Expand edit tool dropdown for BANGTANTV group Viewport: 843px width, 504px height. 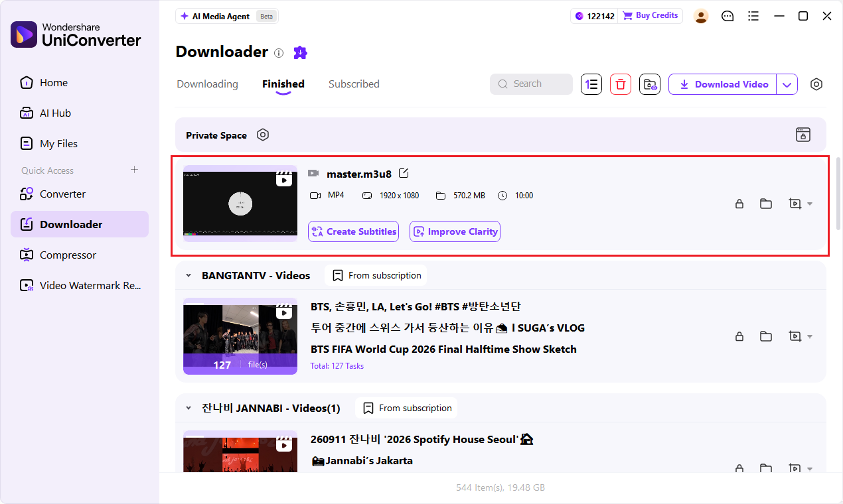809,337
